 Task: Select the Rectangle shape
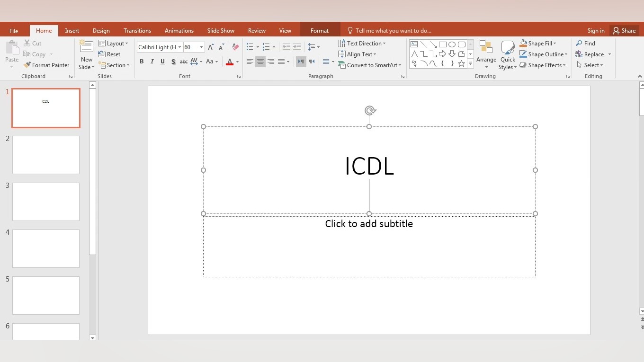coord(443,44)
